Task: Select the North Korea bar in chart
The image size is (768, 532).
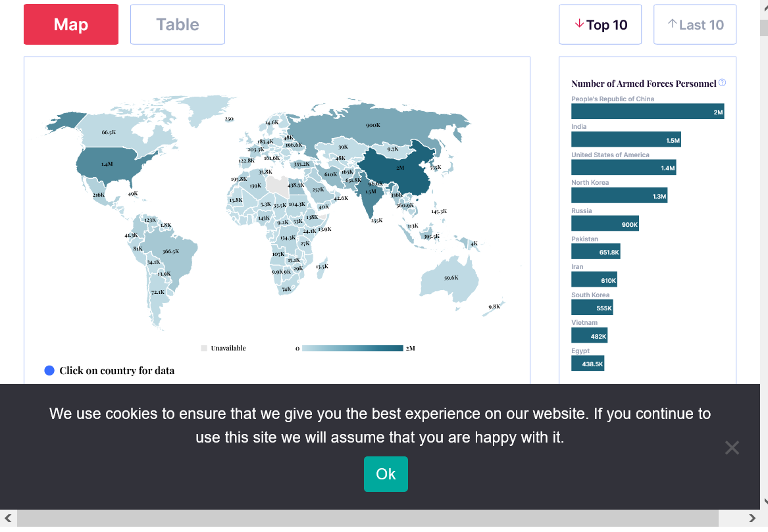Action: click(619, 195)
